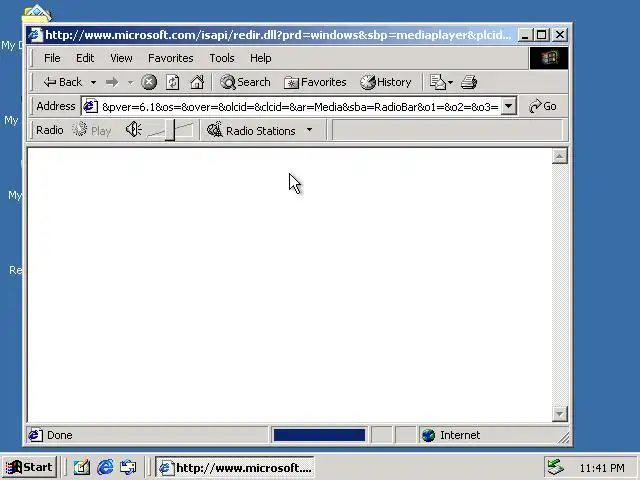640x480 pixels.
Task: Launch Show Desktop from quick launch
Action: coord(82,467)
